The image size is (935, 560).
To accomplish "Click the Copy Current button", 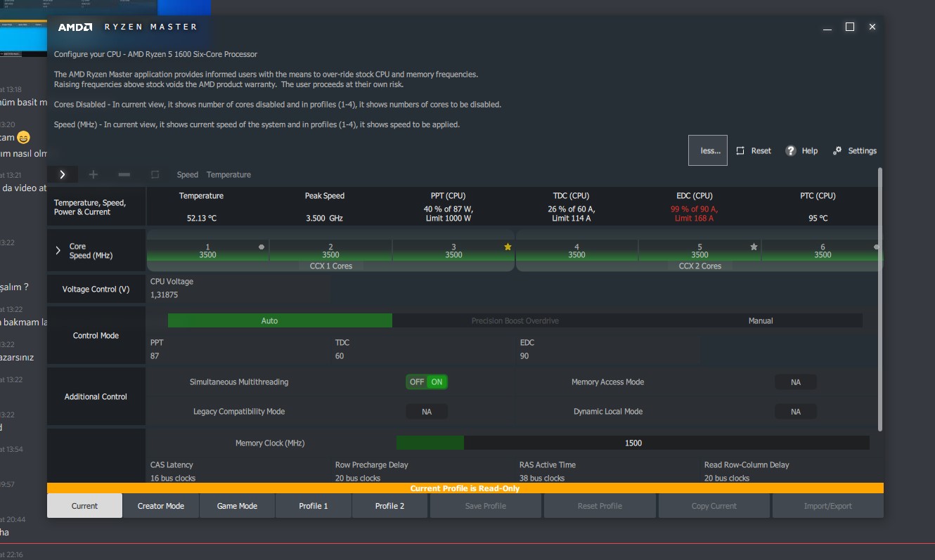I will [714, 506].
